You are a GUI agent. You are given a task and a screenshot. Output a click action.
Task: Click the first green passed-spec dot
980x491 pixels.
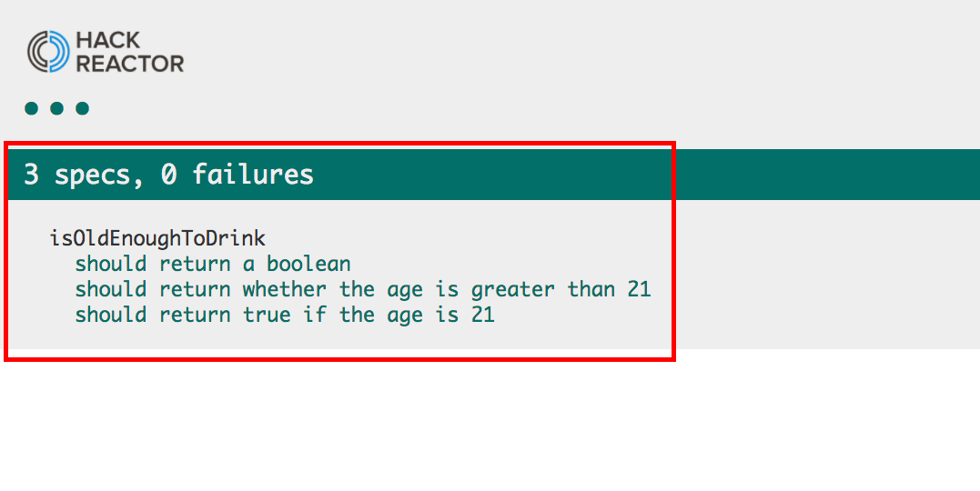(x=31, y=109)
